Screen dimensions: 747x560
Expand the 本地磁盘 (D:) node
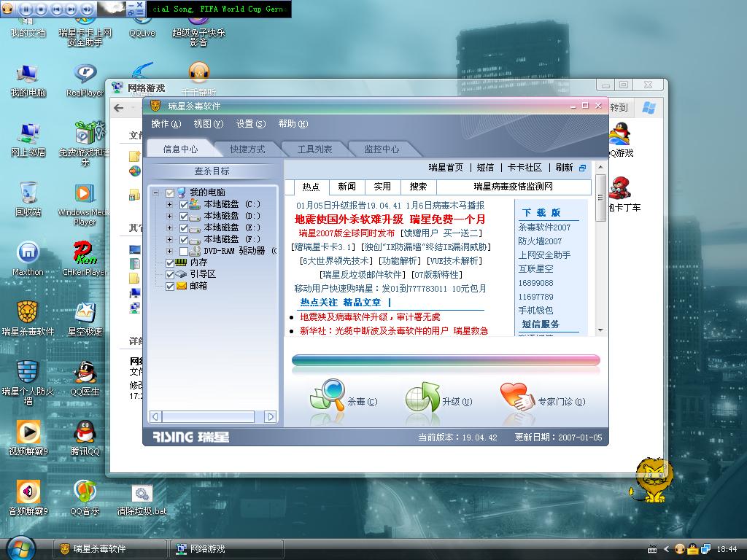[169, 216]
